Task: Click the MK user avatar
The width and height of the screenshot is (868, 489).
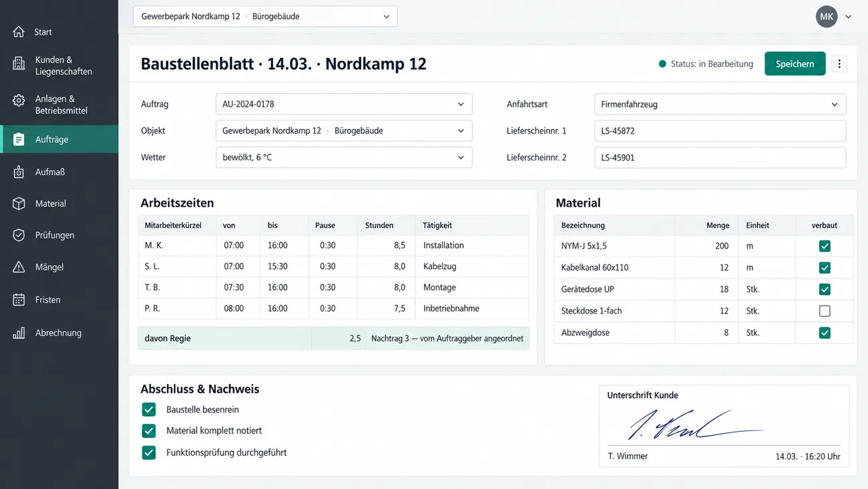Action: click(827, 17)
